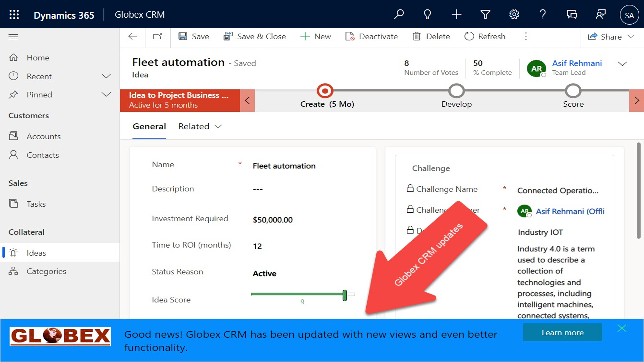This screenshot has height=362, width=644.
Task: Go back with the left arrow
Action: (x=132, y=36)
